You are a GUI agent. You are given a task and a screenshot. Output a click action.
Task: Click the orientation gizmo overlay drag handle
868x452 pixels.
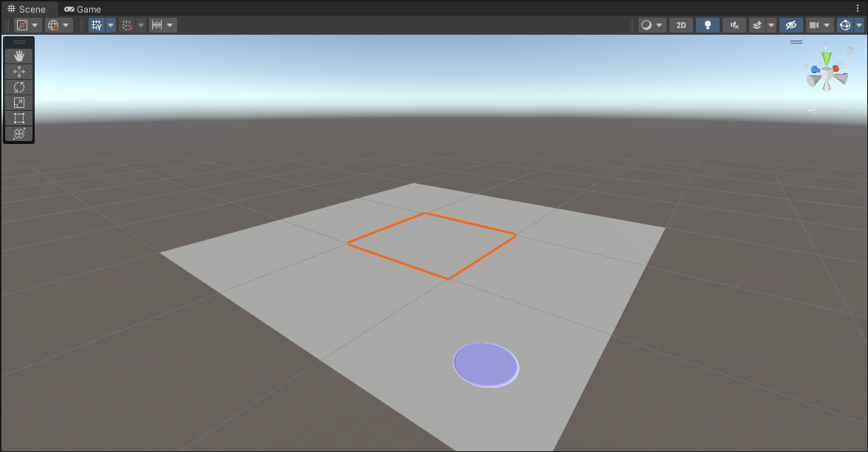click(796, 42)
